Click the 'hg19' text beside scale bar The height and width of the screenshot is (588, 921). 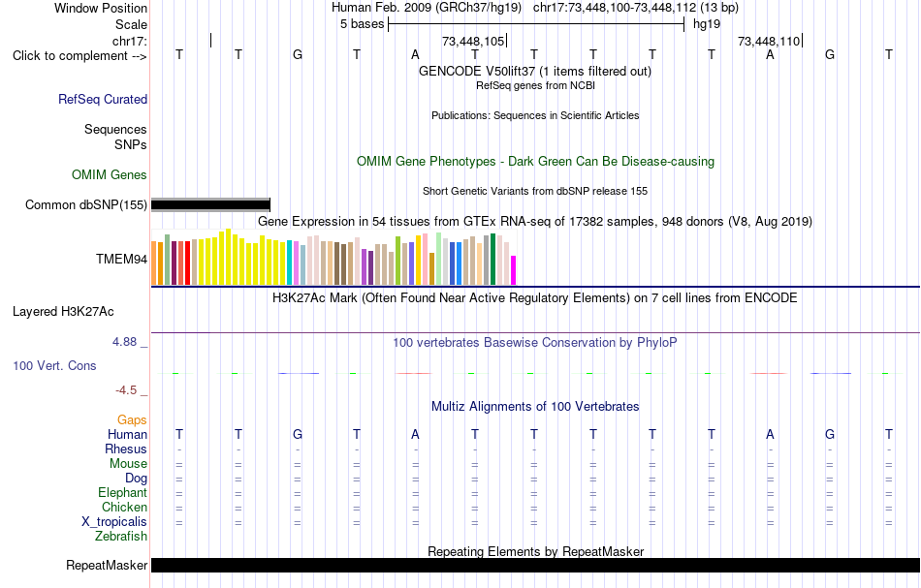(x=707, y=24)
